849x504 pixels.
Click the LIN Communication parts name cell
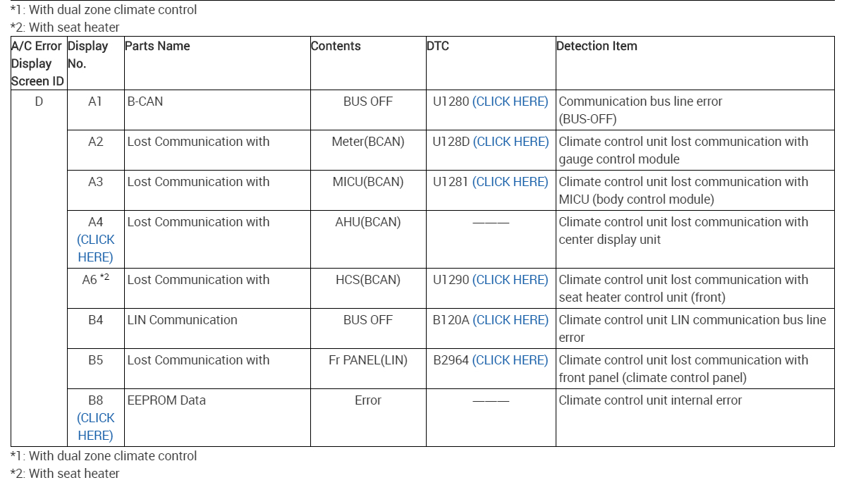(x=182, y=320)
